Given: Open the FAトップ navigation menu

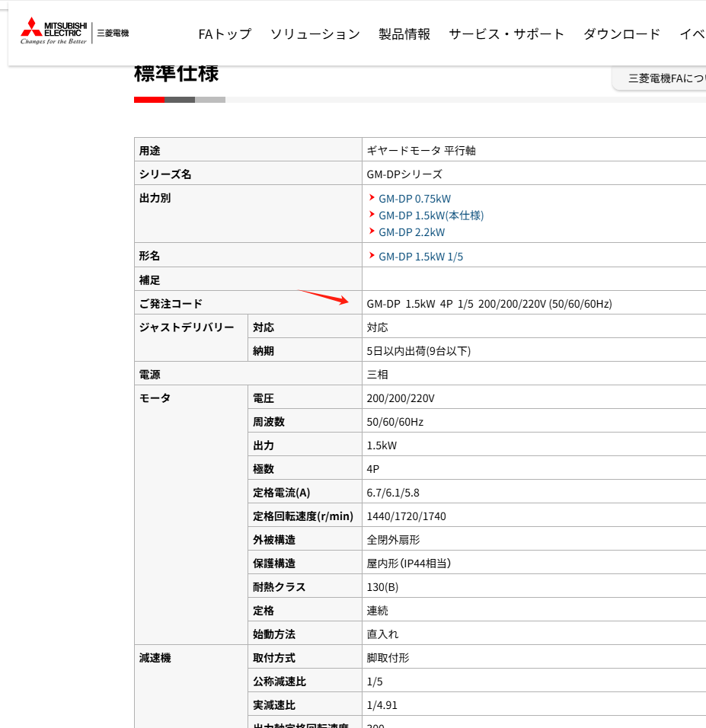Looking at the screenshot, I should (x=225, y=34).
